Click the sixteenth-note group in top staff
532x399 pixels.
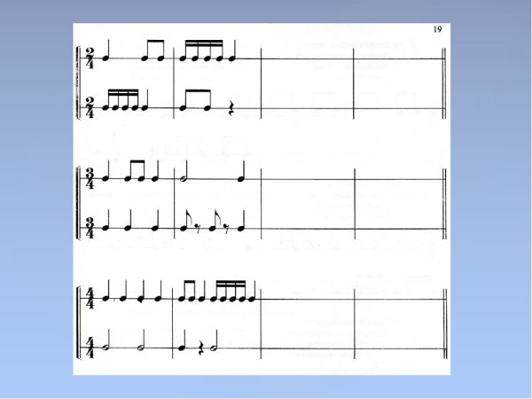(203, 51)
